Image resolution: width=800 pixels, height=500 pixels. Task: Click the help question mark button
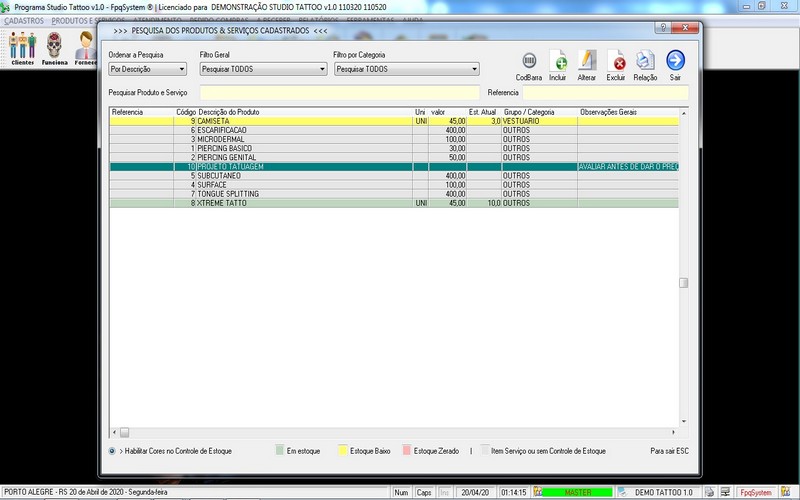pyautogui.click(x=663, y=28)
